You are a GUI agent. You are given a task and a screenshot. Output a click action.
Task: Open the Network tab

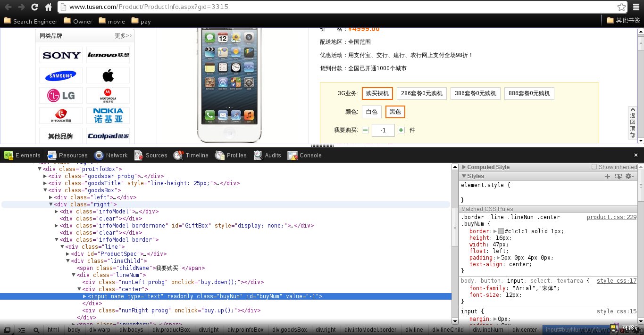click(111, 155)
